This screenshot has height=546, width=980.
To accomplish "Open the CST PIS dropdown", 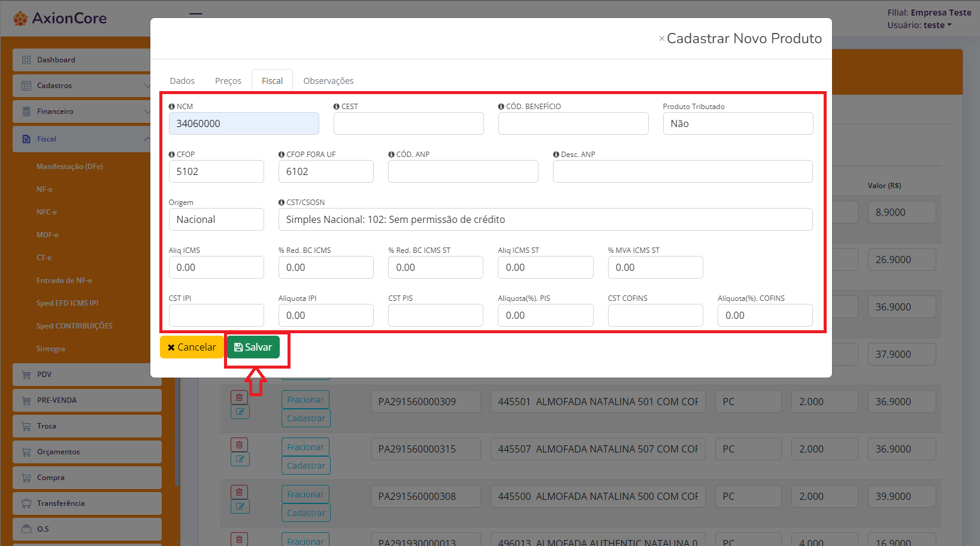I will (x=435, y=315).
